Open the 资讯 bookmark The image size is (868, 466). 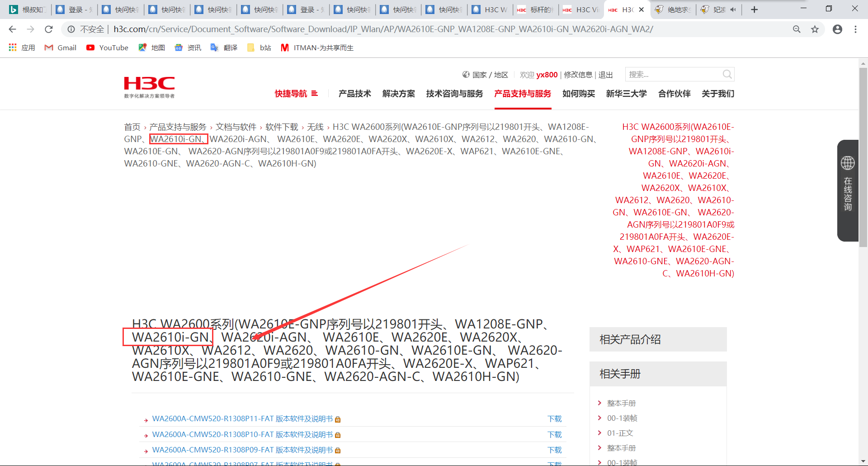pyautogui.click(x=188, y=48)
